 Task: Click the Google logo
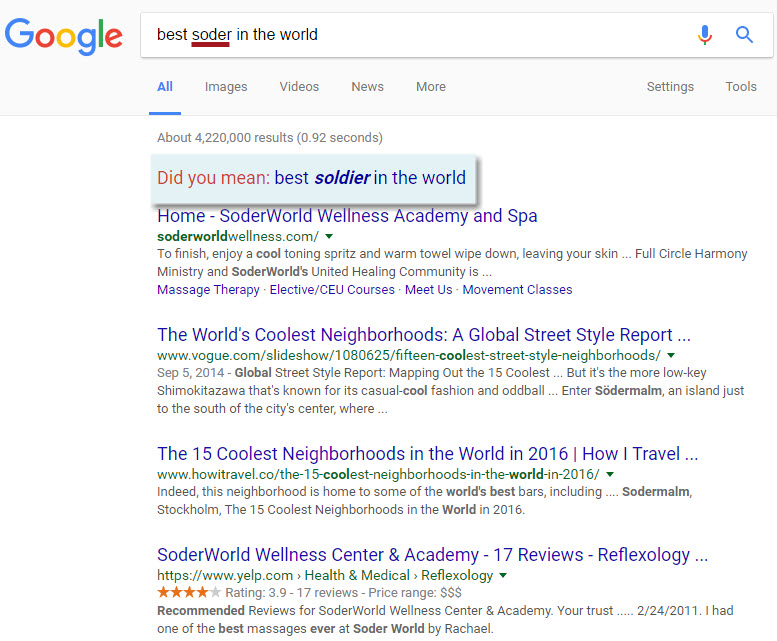pyautogui.click(x=64, y=36)
